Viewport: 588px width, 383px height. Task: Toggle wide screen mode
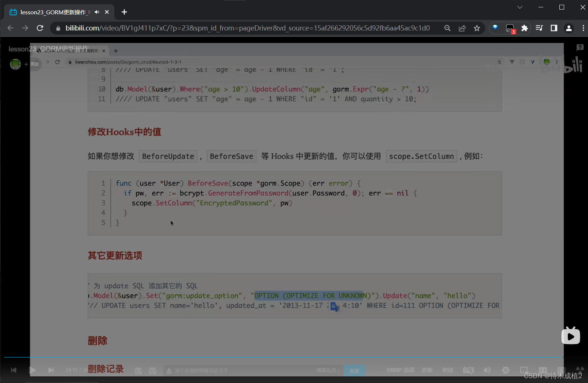click(x=543, y=370)
